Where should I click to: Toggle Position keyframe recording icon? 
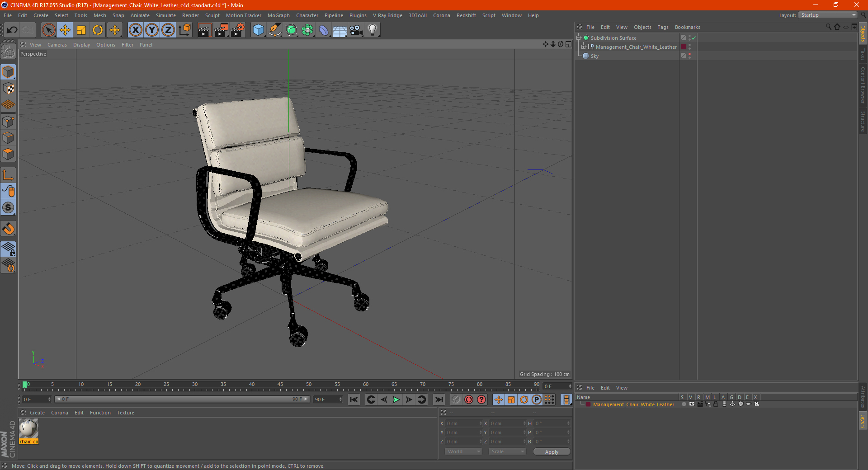(498, 399)
